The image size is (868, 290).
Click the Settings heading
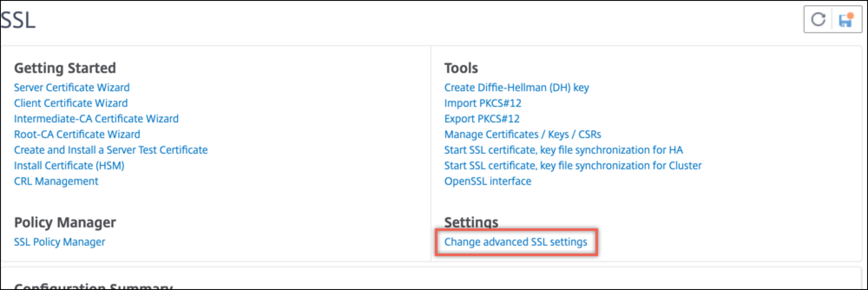(x=471, y=223)
